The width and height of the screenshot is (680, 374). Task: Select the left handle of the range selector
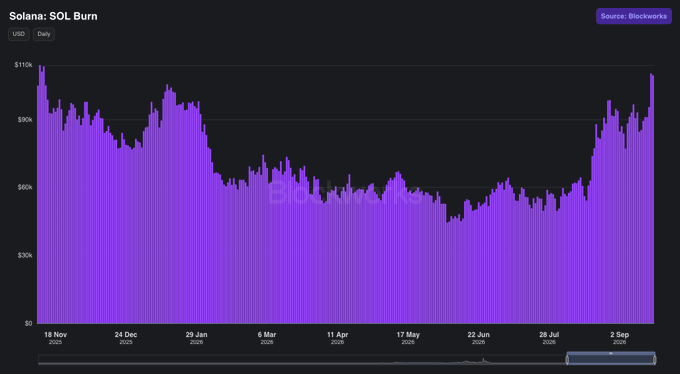(x=567, y=360)
